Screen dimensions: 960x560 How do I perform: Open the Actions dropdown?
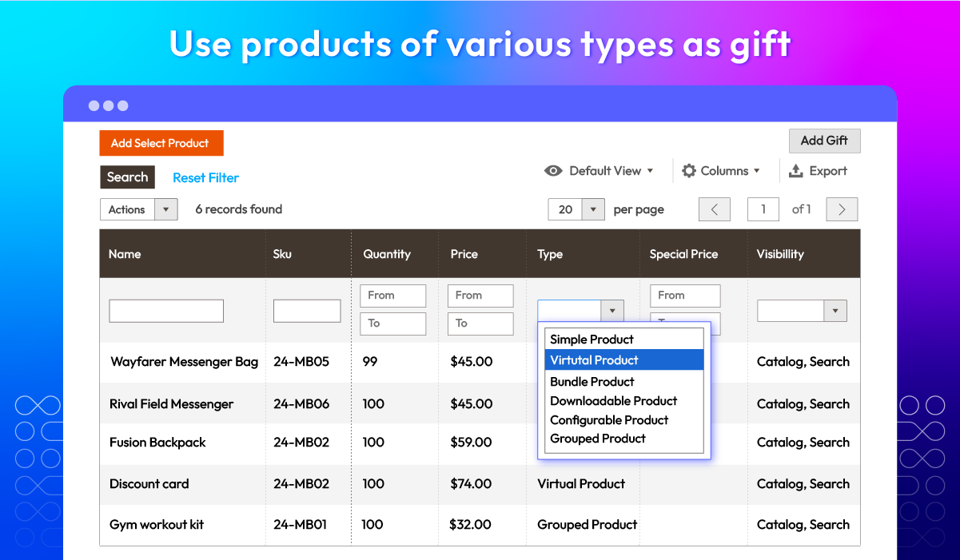(137, 209)
